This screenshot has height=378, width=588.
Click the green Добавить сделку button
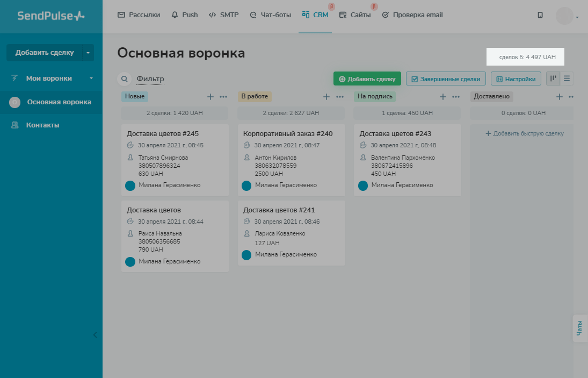tap(367, 79)
